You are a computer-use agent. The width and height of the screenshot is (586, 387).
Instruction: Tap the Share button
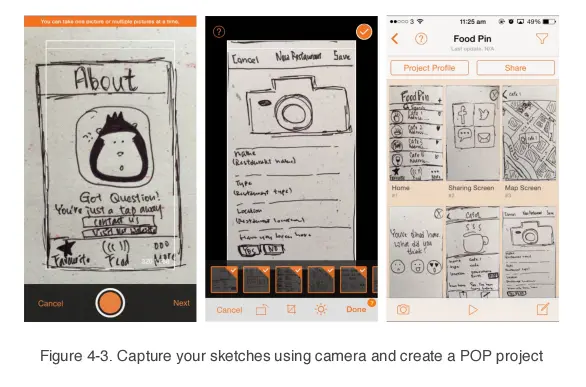click(x=515, y=68)
